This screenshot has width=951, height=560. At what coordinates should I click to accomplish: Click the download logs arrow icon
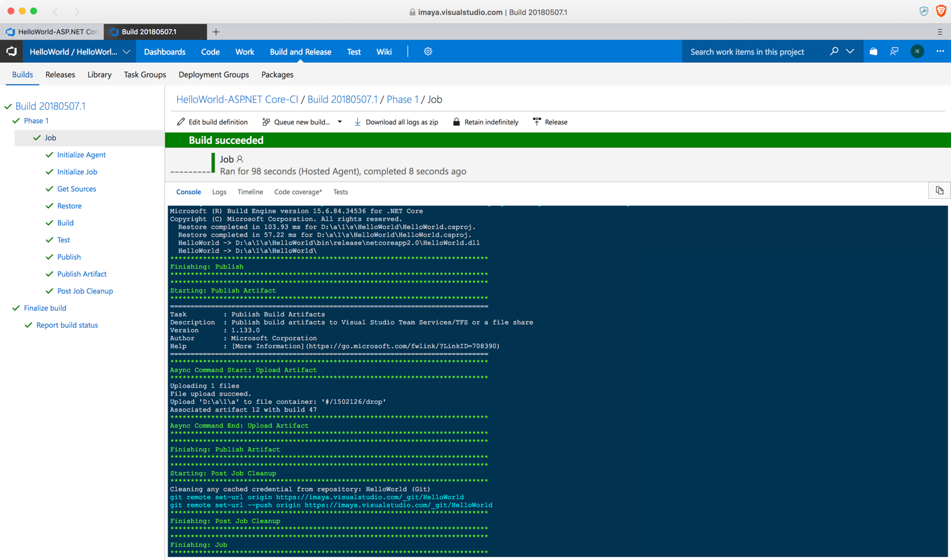tap(357, 121)
